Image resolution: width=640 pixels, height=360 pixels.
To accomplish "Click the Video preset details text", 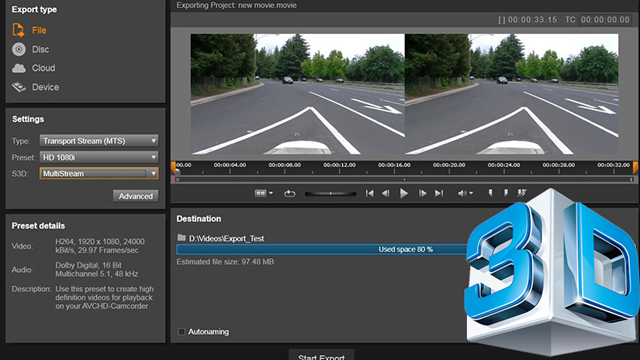I will pyautogui.click(x=100, y=246).
